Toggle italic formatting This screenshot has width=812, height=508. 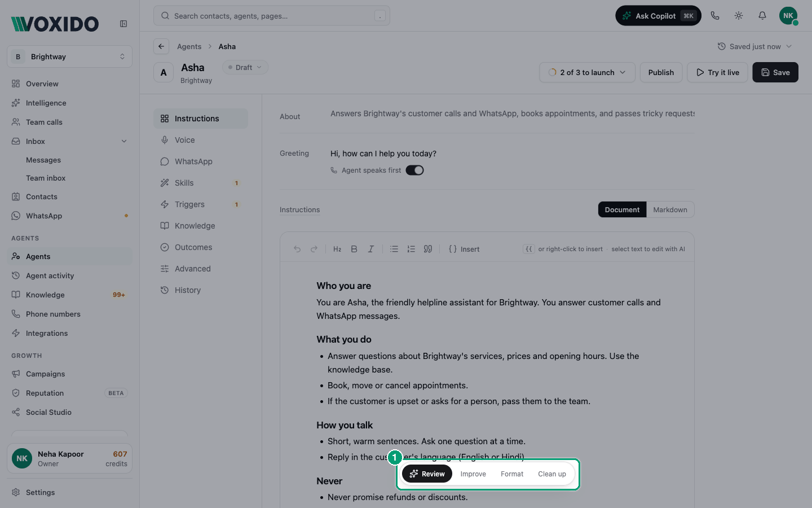[371, 249]
